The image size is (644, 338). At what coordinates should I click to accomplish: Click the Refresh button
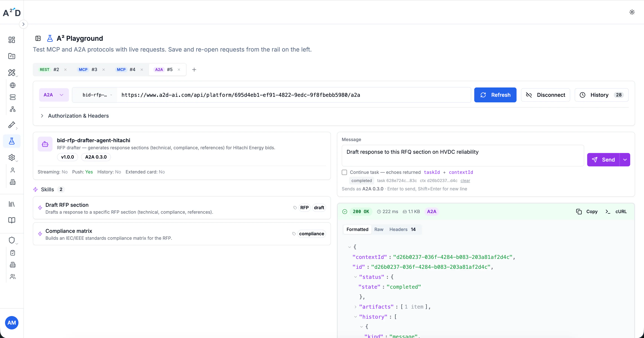point(495,95)
